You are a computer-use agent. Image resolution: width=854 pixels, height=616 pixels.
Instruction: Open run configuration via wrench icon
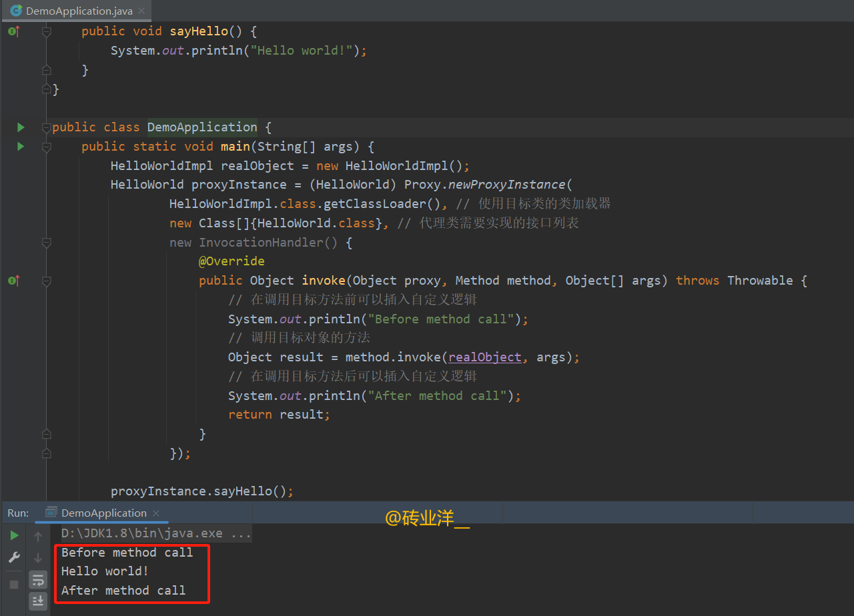(x=13, y=557)
